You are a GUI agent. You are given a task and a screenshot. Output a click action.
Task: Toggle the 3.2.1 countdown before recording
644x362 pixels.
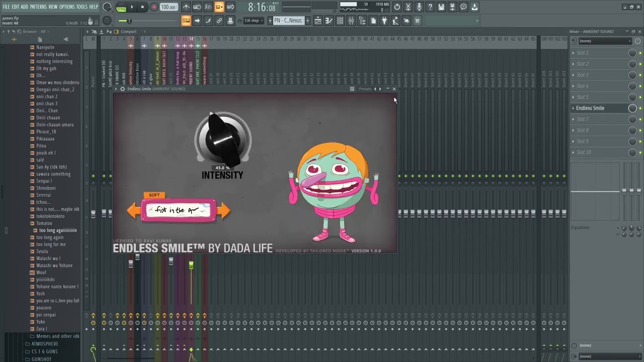[208, 7]
